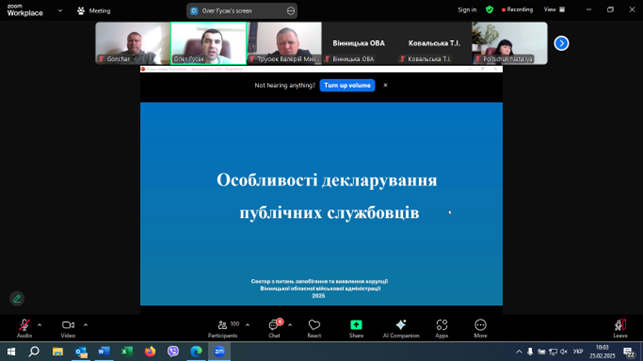Dismiss the Not hearing anything banner
The image size is (643, 361).
(385, 85)
